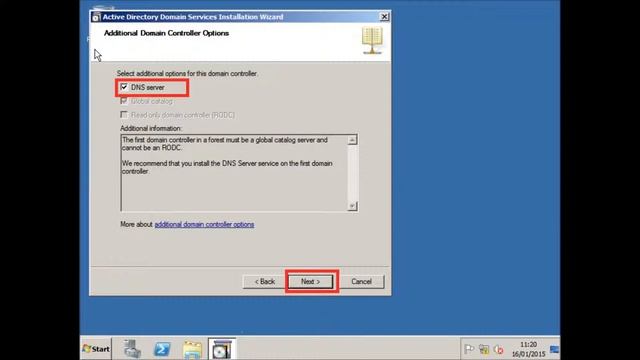The height and width of the screenshot is (360, 640).
Task: Open the Action Center flag icon
Action: 469,349
